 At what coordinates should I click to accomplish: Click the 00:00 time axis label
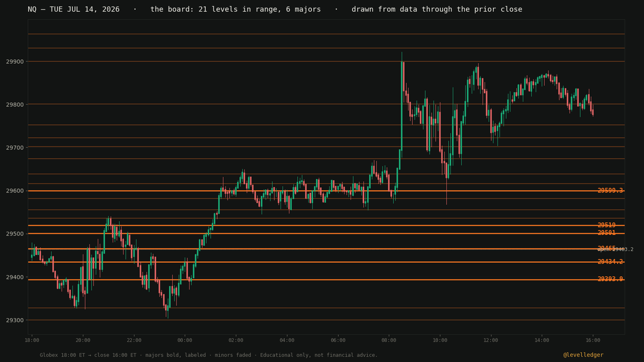(185, 340)
